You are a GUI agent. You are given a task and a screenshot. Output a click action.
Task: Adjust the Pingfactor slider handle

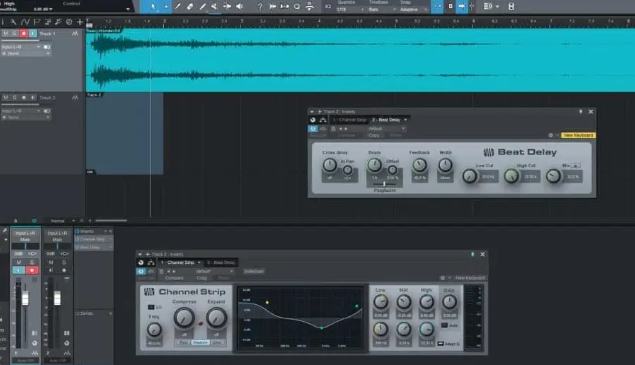[x=384, y=184]
